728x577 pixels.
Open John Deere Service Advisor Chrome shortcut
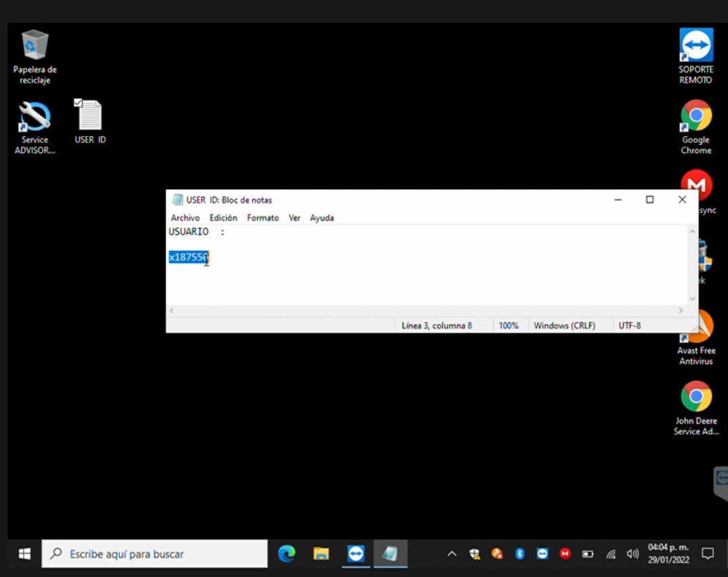point(695,397)
